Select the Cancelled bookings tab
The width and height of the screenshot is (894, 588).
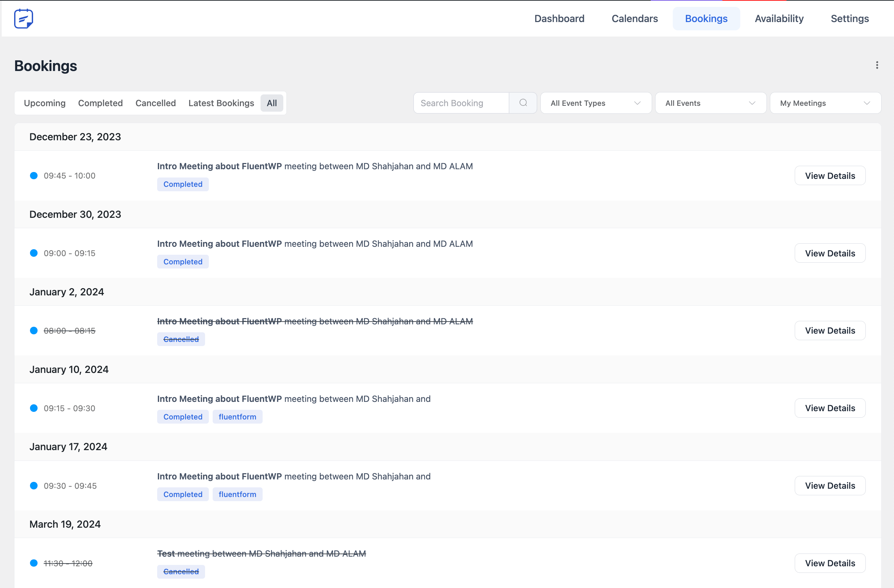155,102
